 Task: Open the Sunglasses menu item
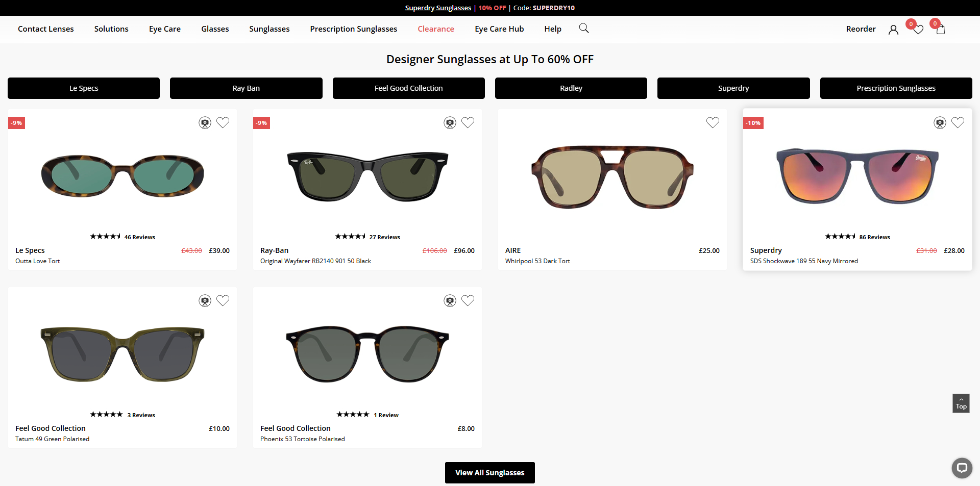(x=269, y=29)
